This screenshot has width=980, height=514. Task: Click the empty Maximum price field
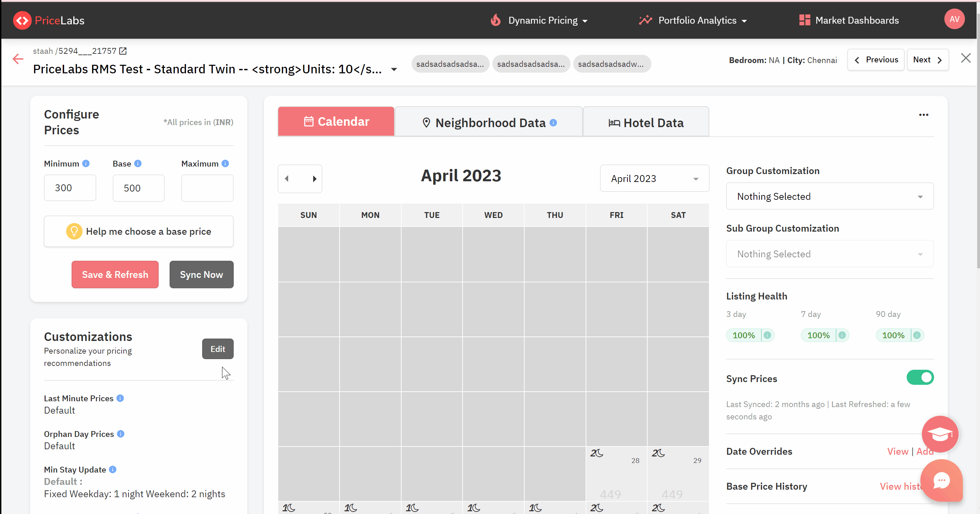[207, 188]
